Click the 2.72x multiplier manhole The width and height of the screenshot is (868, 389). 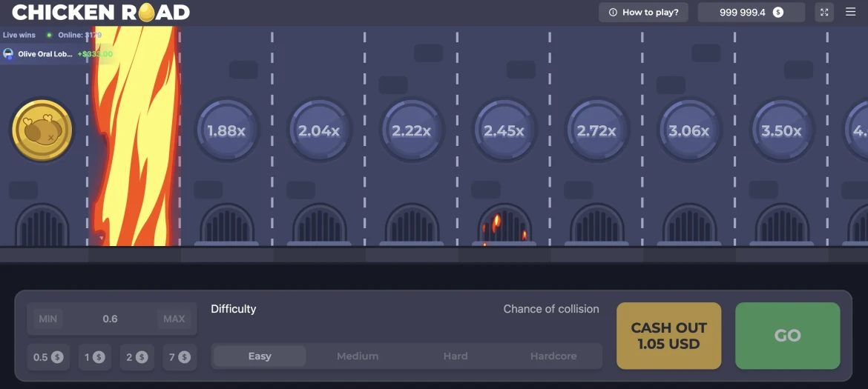(596, 130)
